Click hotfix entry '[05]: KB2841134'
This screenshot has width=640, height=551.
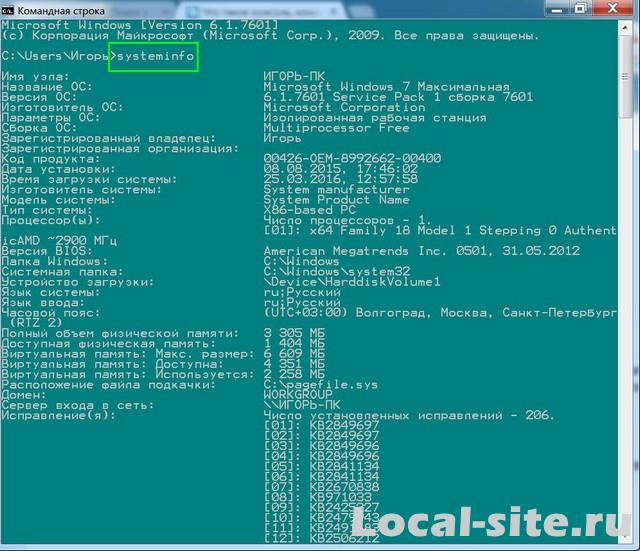[321, 467]
